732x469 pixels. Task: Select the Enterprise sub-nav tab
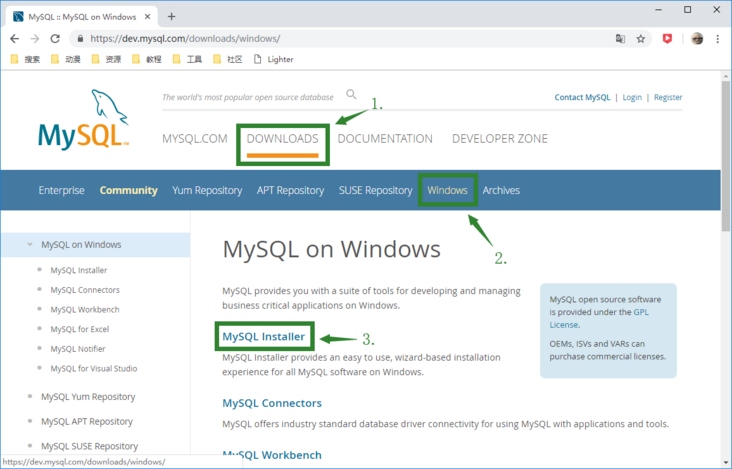coord(62,190)
